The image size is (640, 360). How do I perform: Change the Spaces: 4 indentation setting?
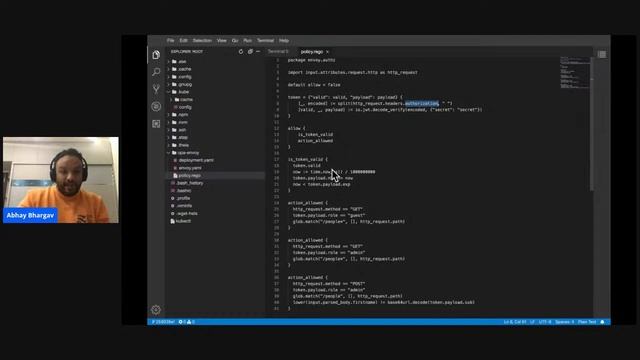(564, 322)
